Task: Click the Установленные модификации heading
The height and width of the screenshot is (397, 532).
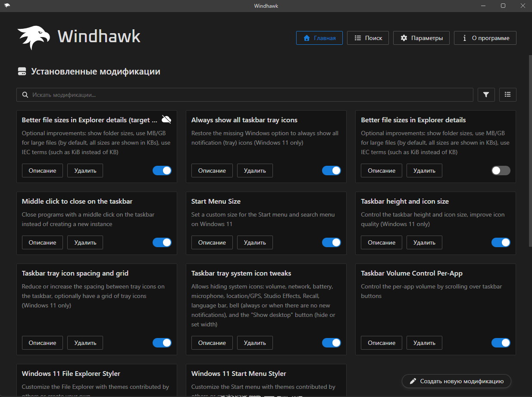Action: (96, 71)
